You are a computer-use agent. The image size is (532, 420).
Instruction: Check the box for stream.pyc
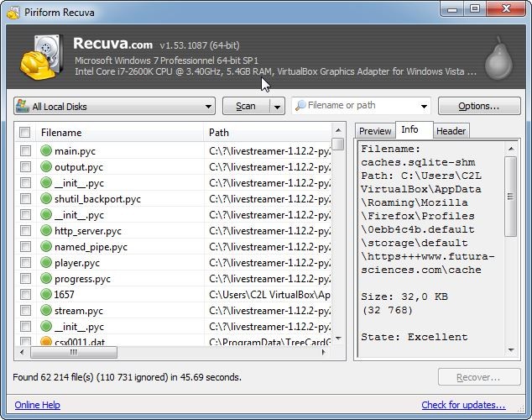tap(25, 310)
